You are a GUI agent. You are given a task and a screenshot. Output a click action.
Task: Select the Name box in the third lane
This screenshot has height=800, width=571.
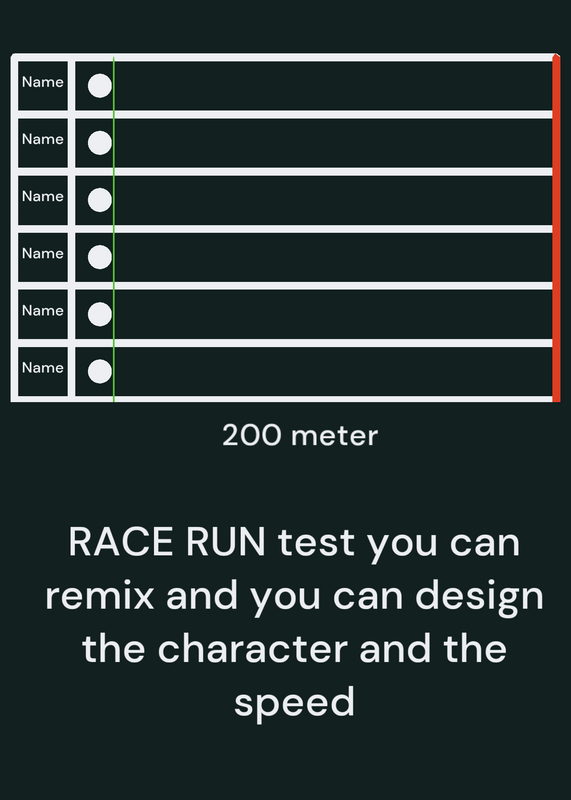pyautogui.click(x=43, y=200)
